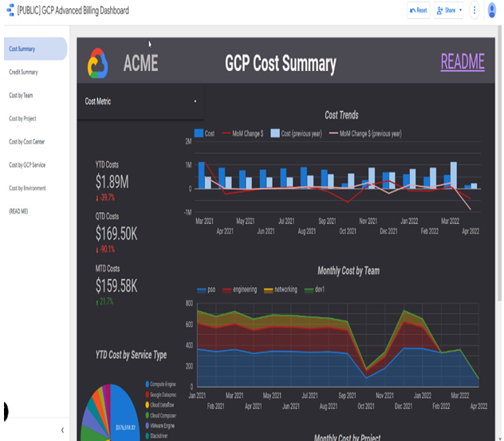Click the YTD -39.7% change indicator
This screenshot has width=504, height=441.
105,197
